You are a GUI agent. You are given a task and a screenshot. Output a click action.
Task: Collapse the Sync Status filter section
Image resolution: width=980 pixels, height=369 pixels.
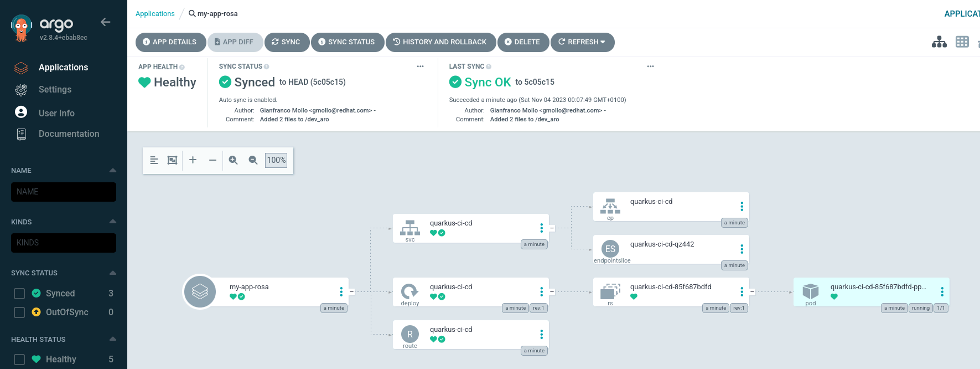(113, 273)
